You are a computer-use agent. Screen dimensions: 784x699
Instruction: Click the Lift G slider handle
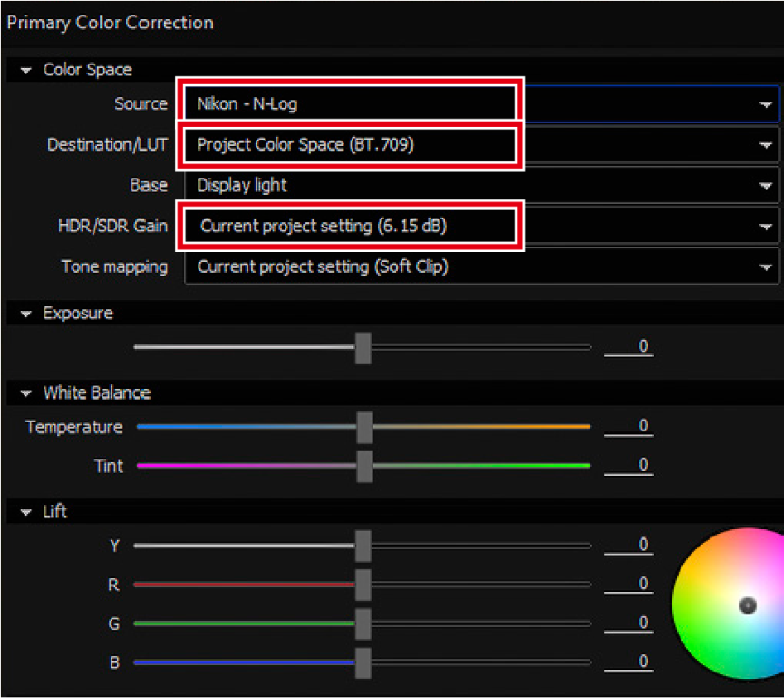click(362, 624)
